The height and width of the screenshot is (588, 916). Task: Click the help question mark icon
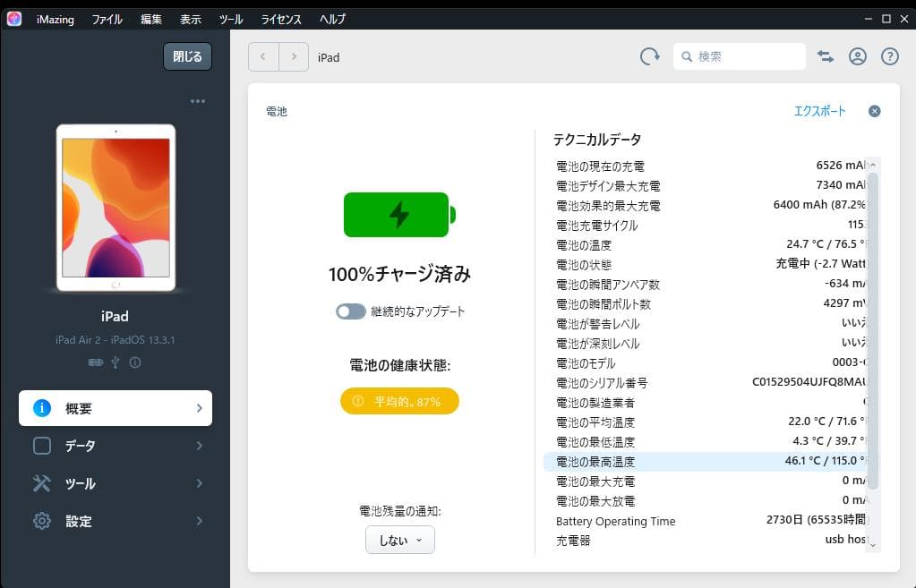(x=889, y=56)
